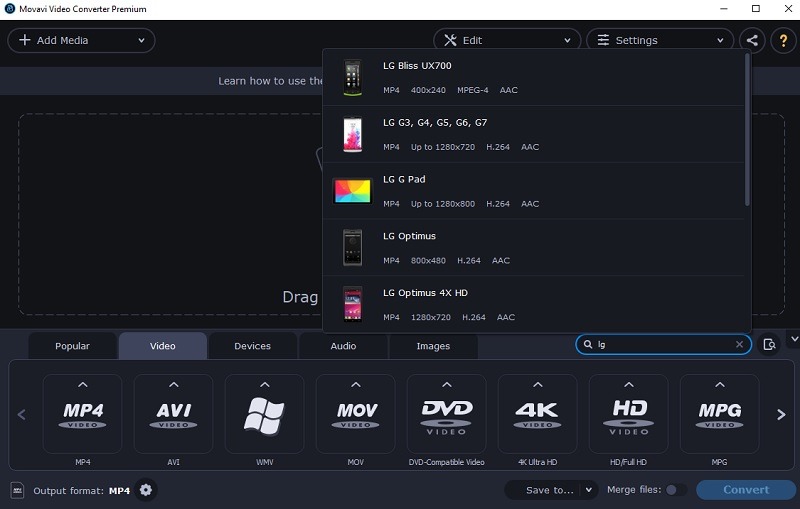
Task: Select LG Optimus 4X HD result text
Action: (x=425, y=293)
